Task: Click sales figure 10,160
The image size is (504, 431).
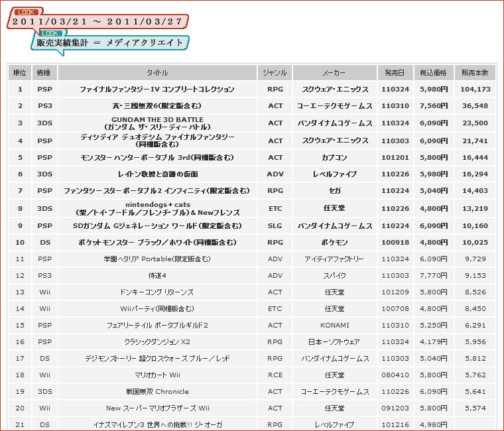Action: tap(475, 226)
